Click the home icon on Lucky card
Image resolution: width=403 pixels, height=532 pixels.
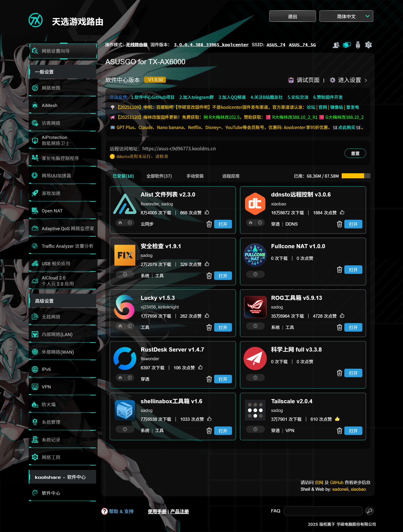120,326
